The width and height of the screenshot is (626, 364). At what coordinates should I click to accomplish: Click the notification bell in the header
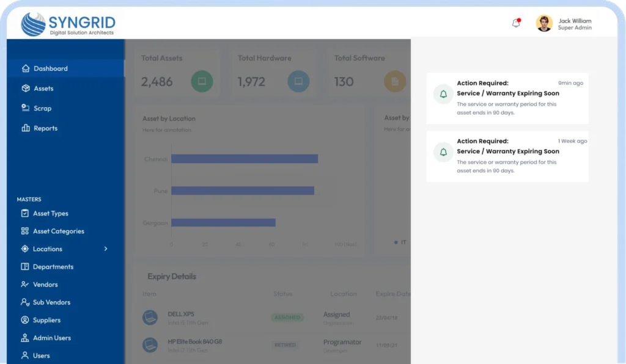tap(516, 23)
